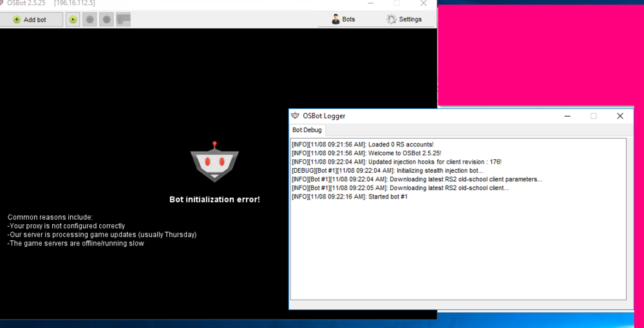Start the bot with green play button
644x328 pixels.
[x=73, y=19]
